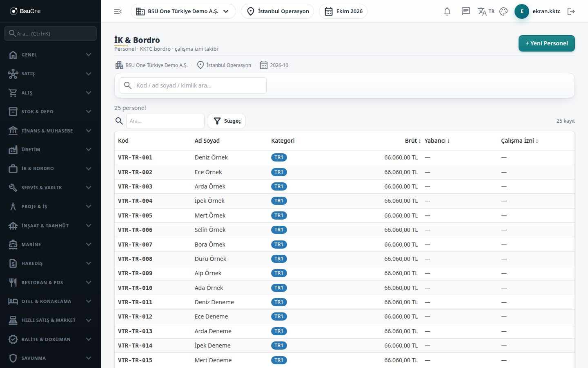Select the Savunma shield icon

13,358
